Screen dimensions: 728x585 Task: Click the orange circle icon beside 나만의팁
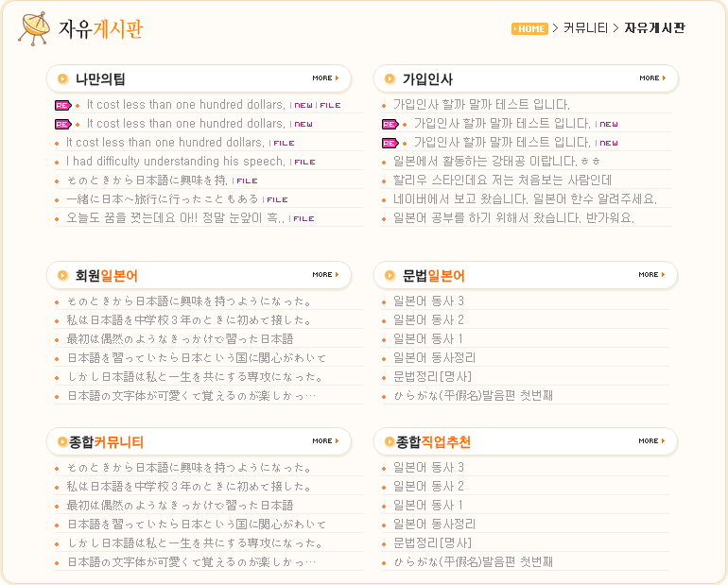tap(62, 79)
